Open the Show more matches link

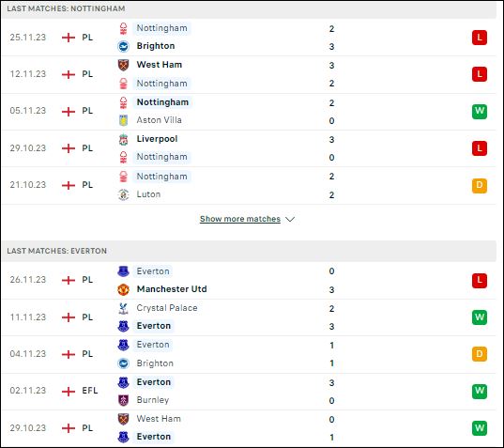coord(240,219)
